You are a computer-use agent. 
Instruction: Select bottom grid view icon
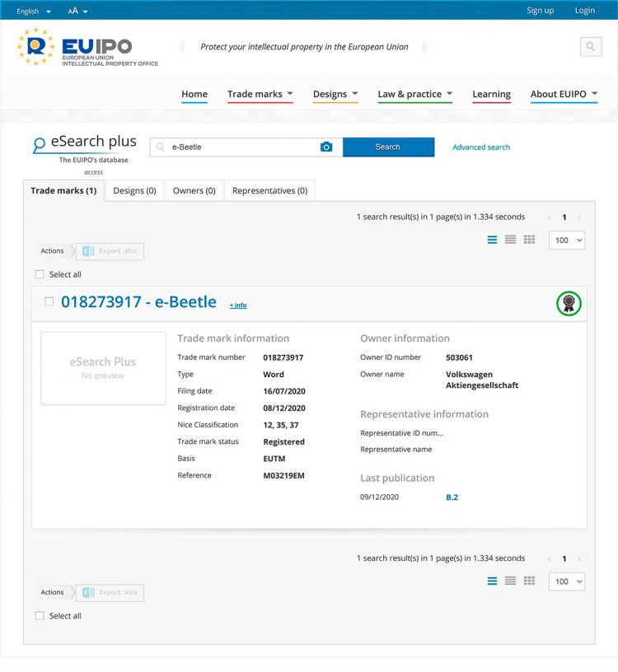click(529, 581)
